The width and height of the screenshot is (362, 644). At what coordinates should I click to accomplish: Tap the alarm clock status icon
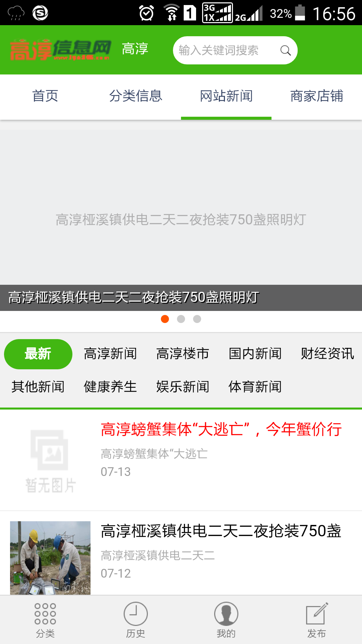(146, 13)
